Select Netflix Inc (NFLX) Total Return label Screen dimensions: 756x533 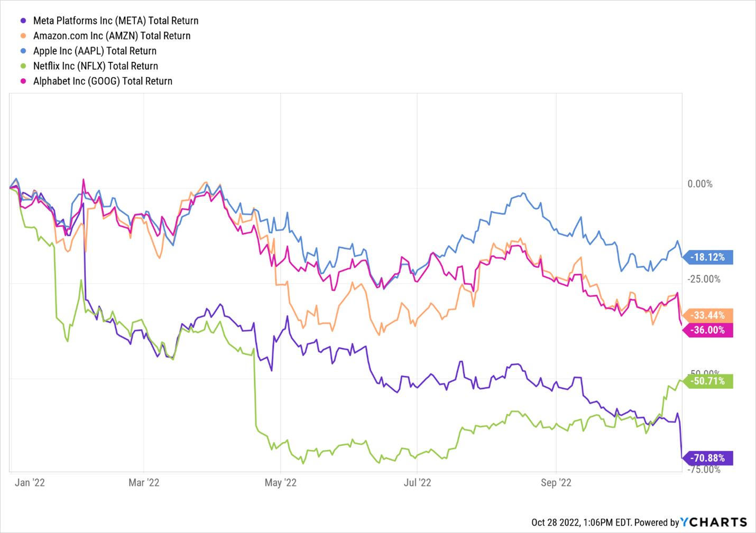(96, 66)
